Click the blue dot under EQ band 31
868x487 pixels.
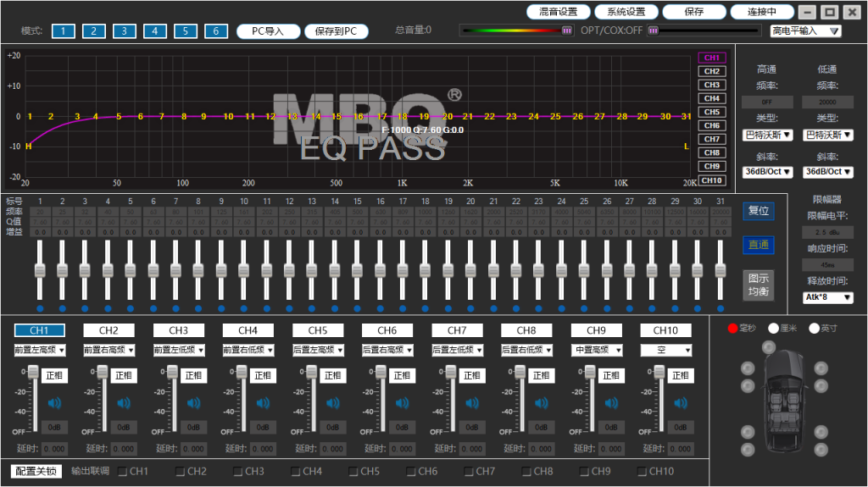(x=721, y=309)
